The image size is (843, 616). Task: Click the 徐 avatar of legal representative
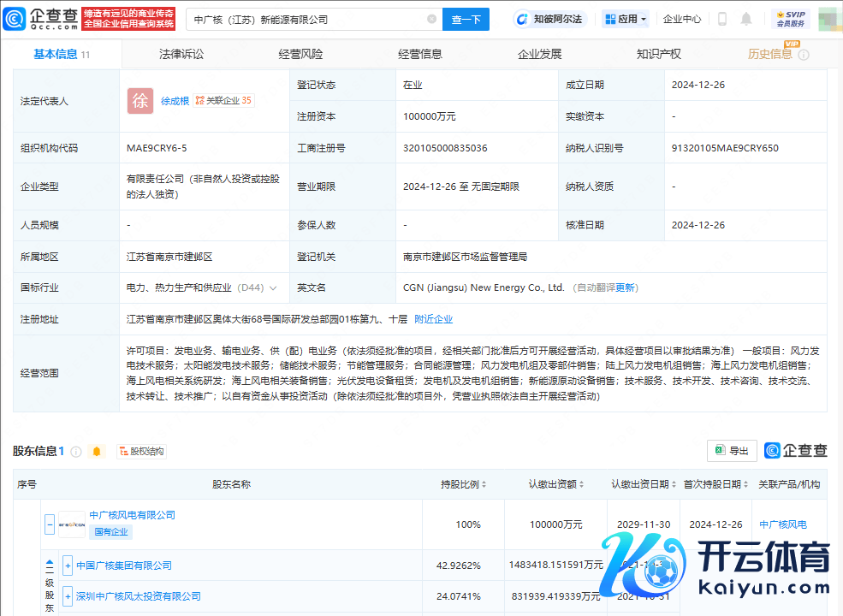tap(140, 101)
